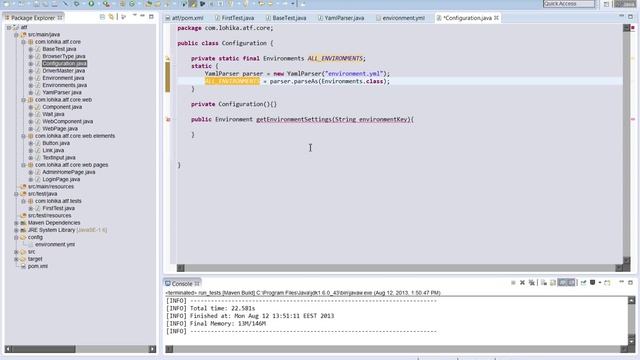Select FirstTest.java under com.lohika.atf.tests
640x360 pixels.
pos(58,209)
